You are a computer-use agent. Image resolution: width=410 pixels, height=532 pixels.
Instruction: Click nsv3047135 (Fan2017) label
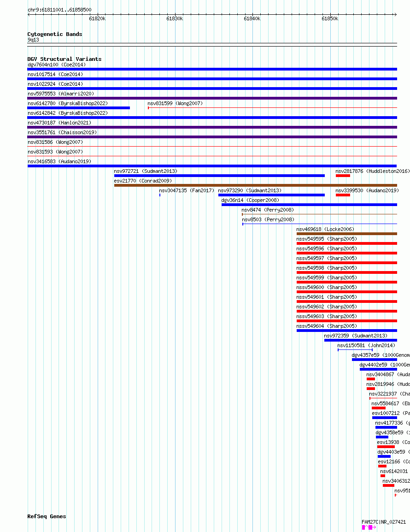tap(187, 190)
